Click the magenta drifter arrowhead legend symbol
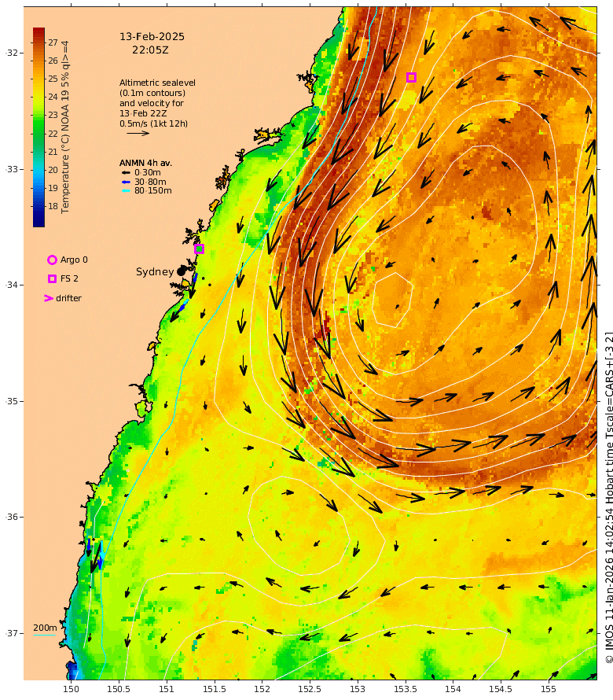613x700 pixels. (49, 298)
